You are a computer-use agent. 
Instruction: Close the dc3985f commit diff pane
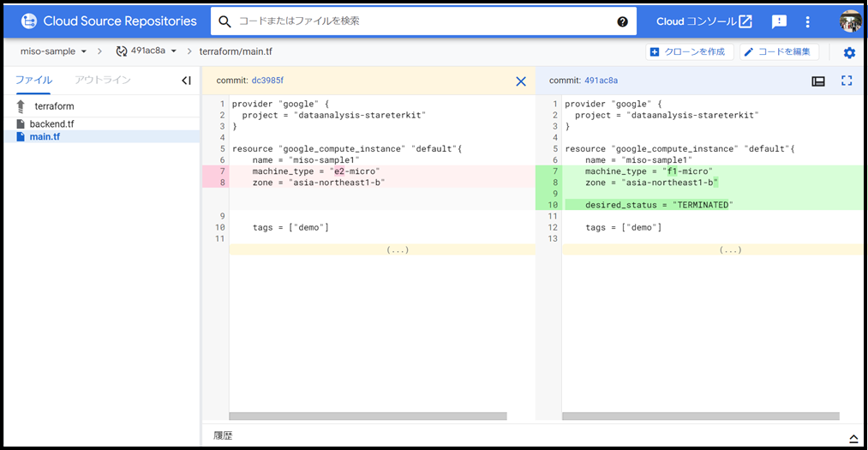521,81
